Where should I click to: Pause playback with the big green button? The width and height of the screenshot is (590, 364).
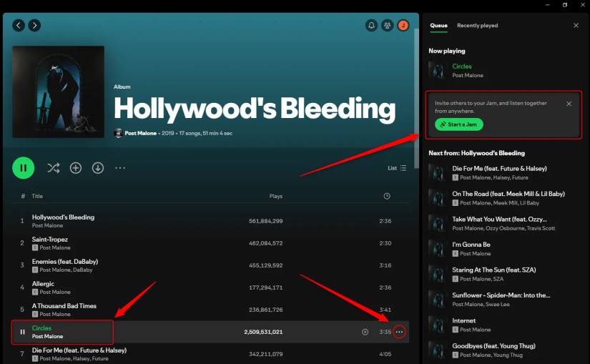tap(24, 168)
